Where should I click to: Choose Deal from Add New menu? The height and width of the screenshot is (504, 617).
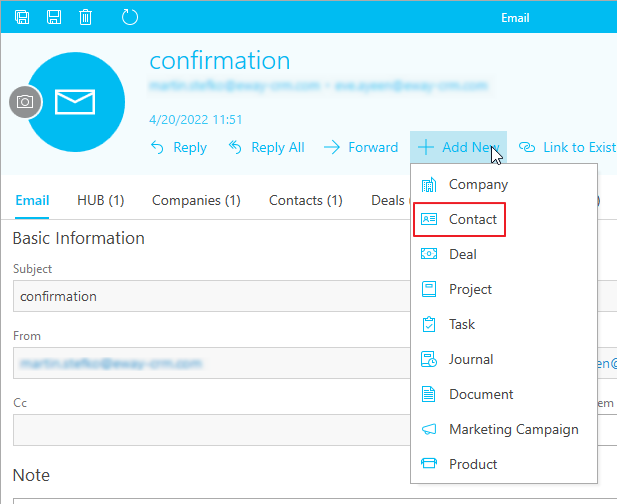pyautogui.click(x=504, y=254)
